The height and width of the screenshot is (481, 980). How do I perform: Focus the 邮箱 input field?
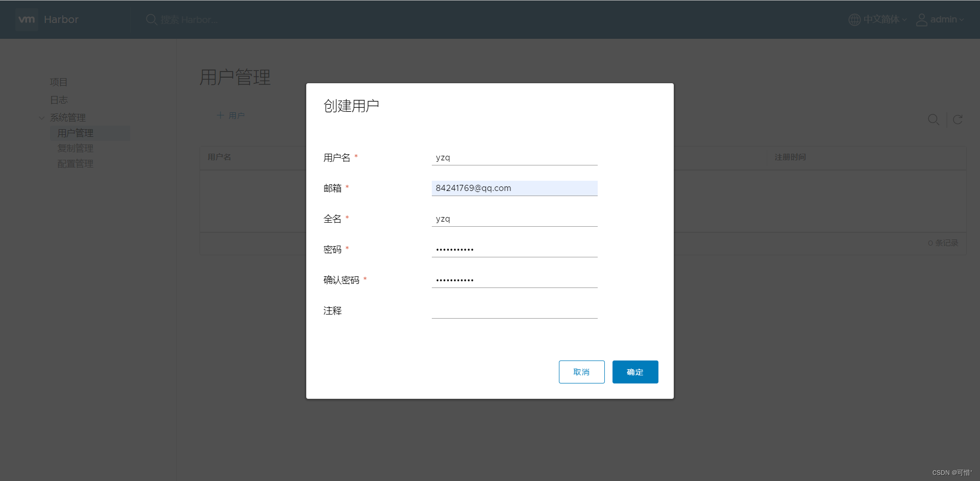click(514, 188)
